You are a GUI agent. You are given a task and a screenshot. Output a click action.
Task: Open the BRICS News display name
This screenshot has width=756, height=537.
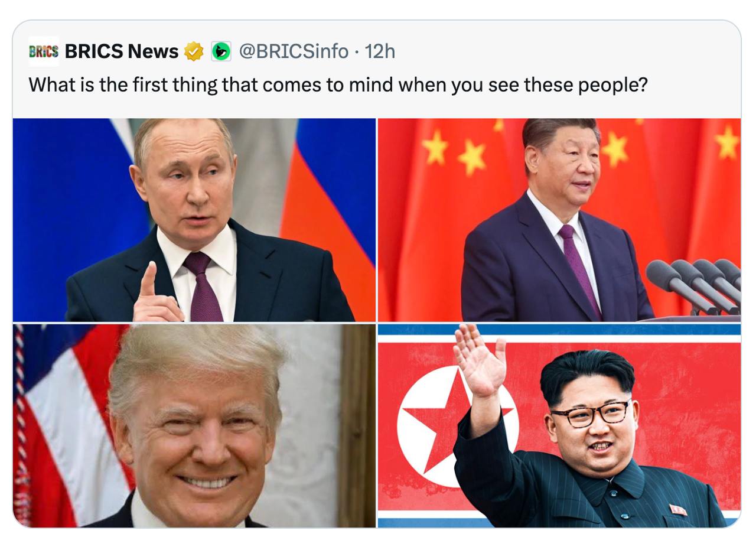122,52
